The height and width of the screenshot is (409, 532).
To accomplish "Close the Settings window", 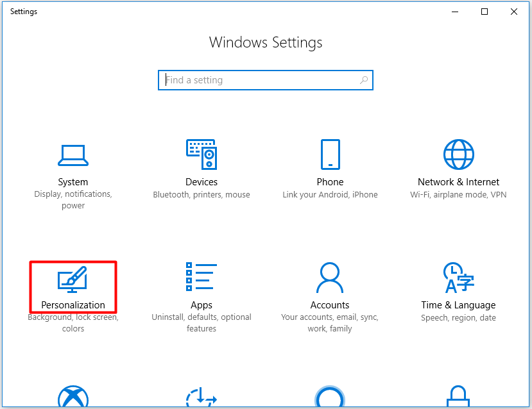I will (x=514, y=12).
